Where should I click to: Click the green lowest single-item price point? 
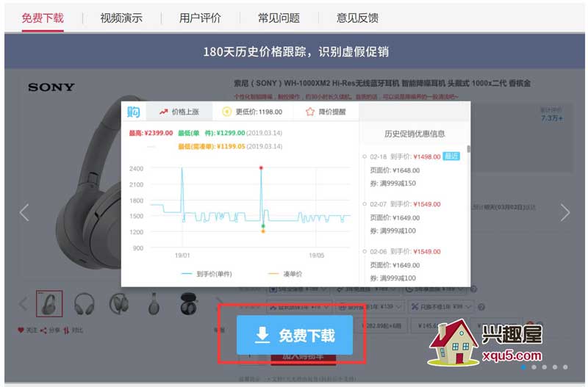(263, 226)
